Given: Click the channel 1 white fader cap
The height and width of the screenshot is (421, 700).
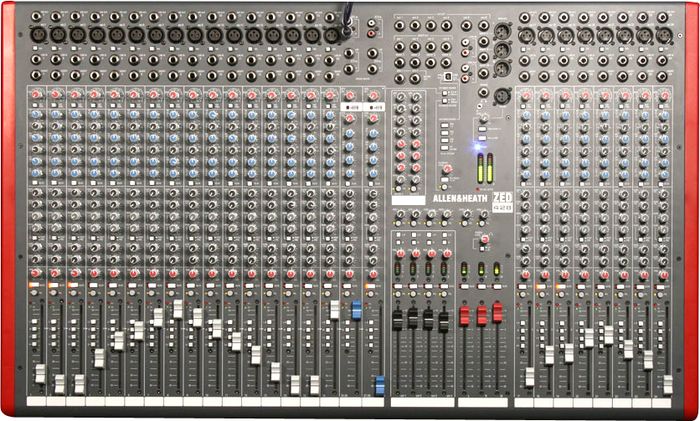Looking at the screenshot, I should 40,373.
